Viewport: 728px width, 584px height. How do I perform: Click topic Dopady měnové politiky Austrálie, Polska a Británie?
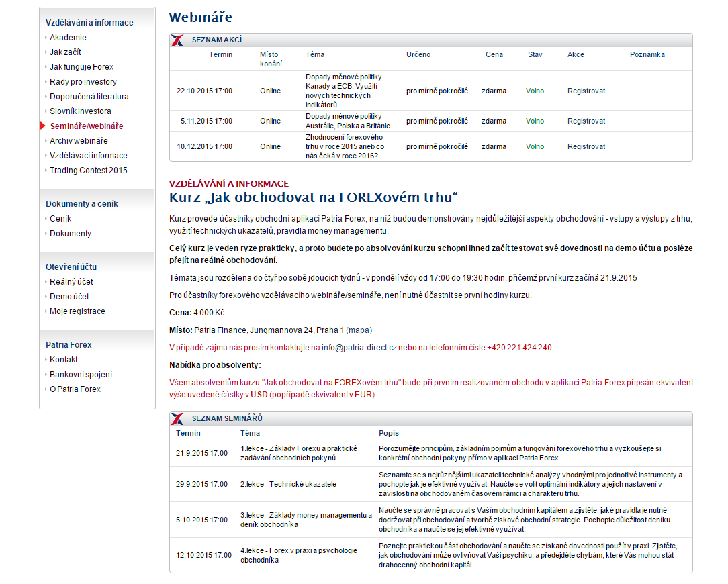point(348,121)
